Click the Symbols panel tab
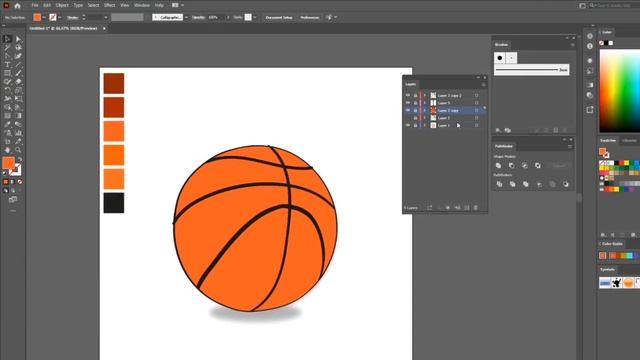640x360 pixels. click(x=607, y=269)
